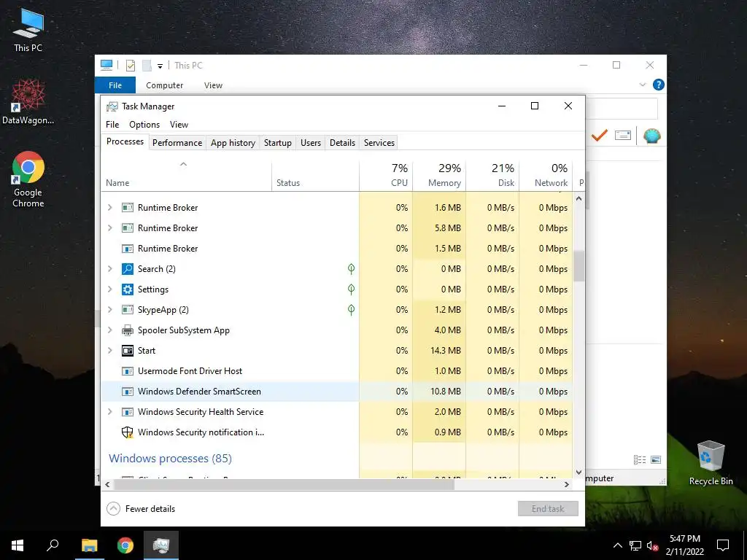Show hidden system tray icons
This screenshot has width=747, height=560.
coord(617,545)
